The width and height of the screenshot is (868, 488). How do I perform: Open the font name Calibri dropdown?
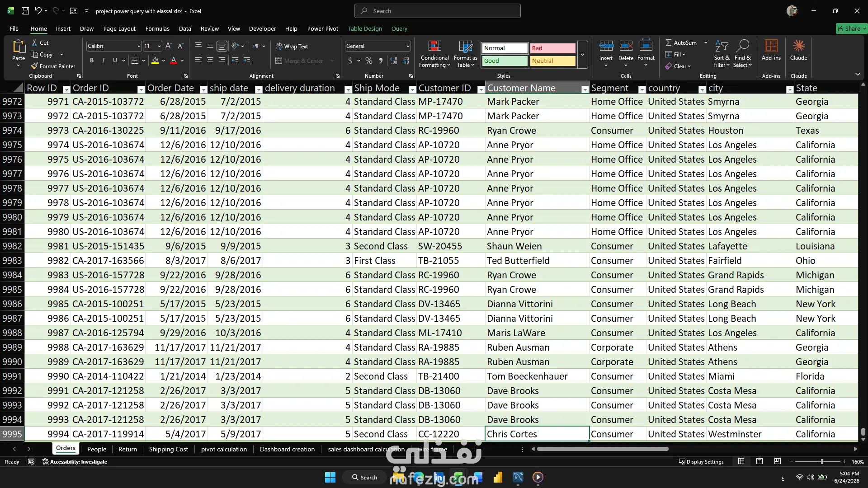138,46
